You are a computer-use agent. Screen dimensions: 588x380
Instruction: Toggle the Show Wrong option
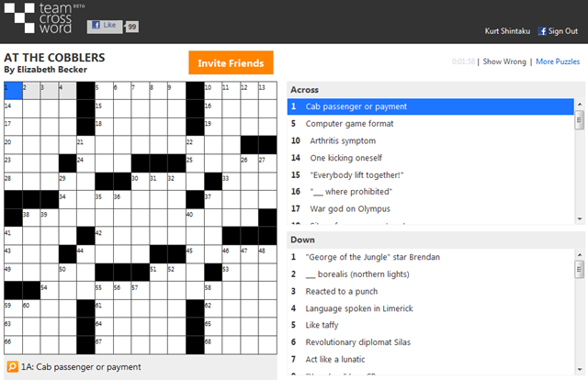pyautogui.click(x=504, y=61)
